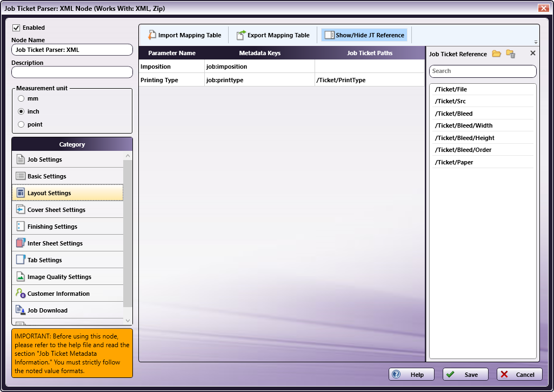Click the Image Quality Settings icon

[x=21, y=277]
